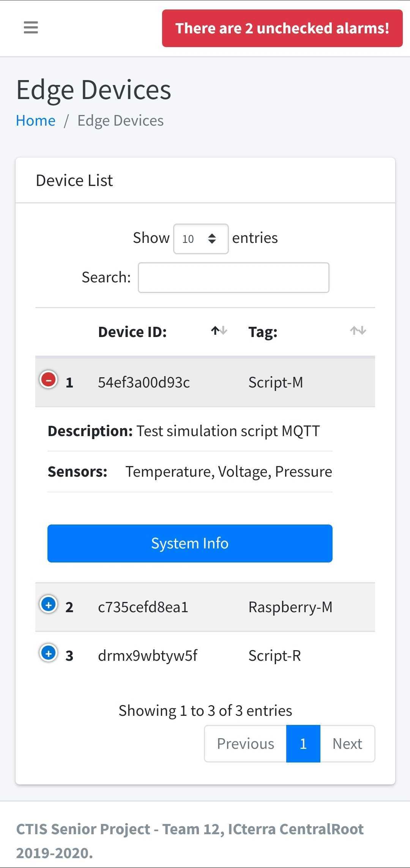This screenshot has height=868, width=410.
Task: Go to Home breadcrumb link
Action: (36, 121)
